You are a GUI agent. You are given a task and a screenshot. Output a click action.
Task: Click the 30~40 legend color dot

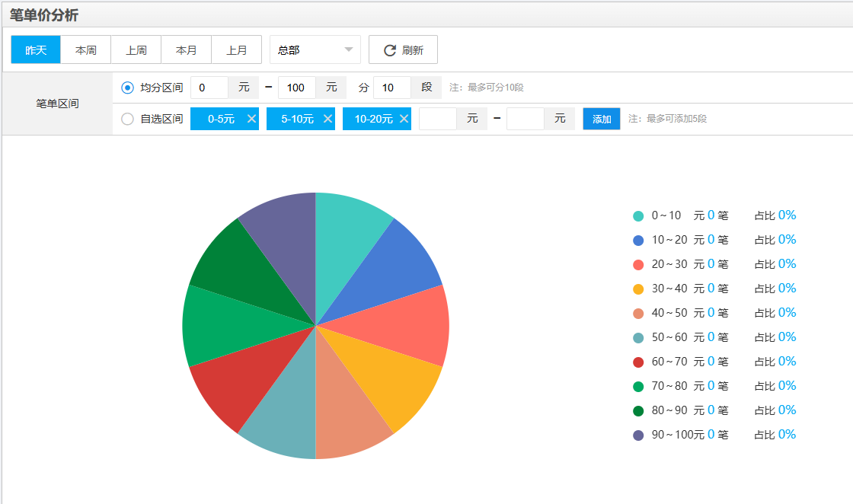pos(638,289)
